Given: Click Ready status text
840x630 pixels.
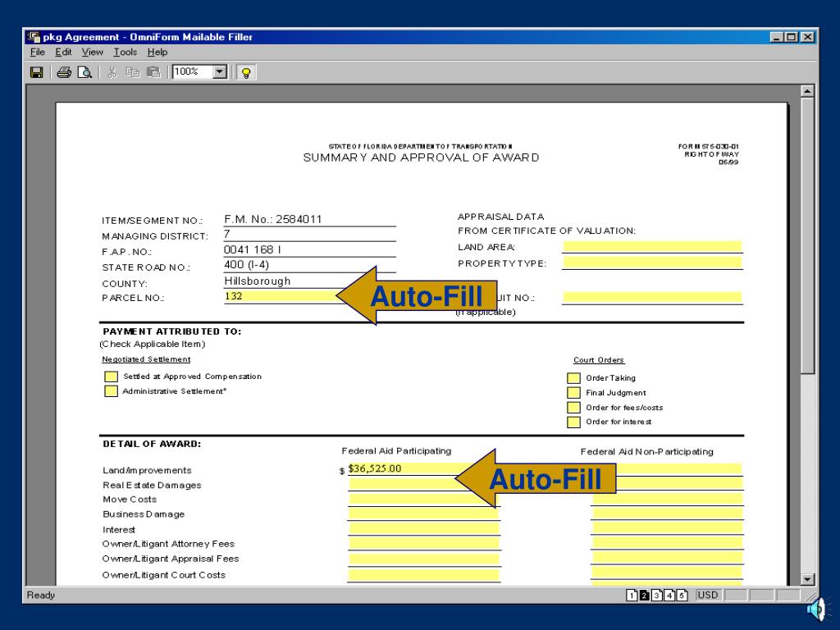Looking at the screenshot, I should [41, 595].
